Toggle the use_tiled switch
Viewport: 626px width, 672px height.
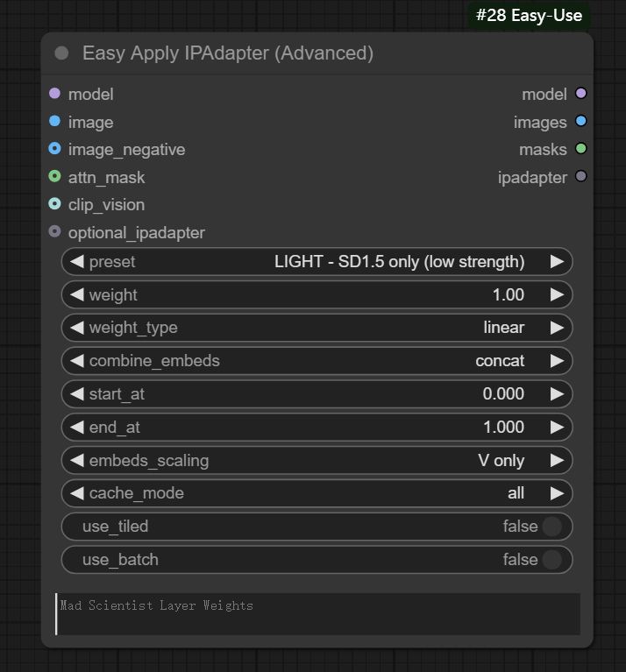pyautogui.click(x=551, y=527)
